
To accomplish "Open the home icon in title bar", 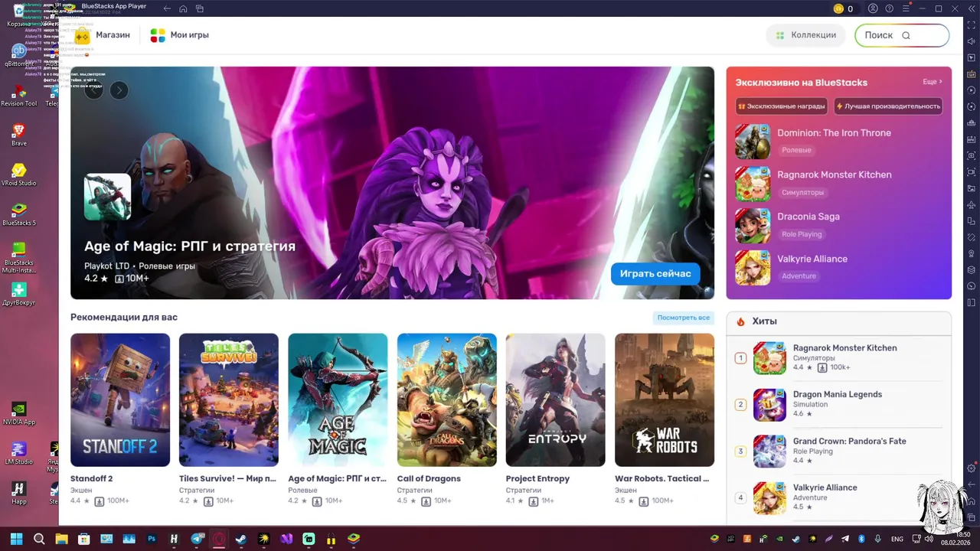I will (183, 8).
